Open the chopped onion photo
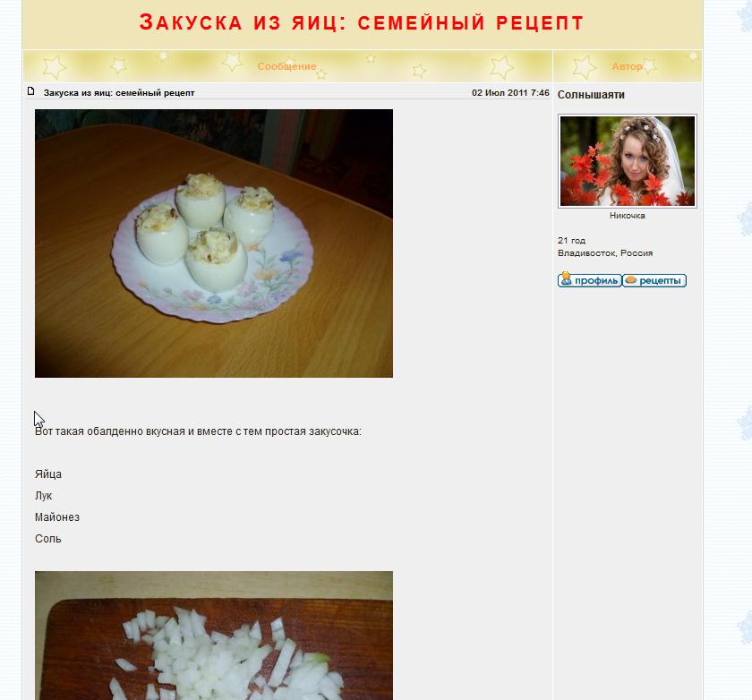 tap(214, 636)
